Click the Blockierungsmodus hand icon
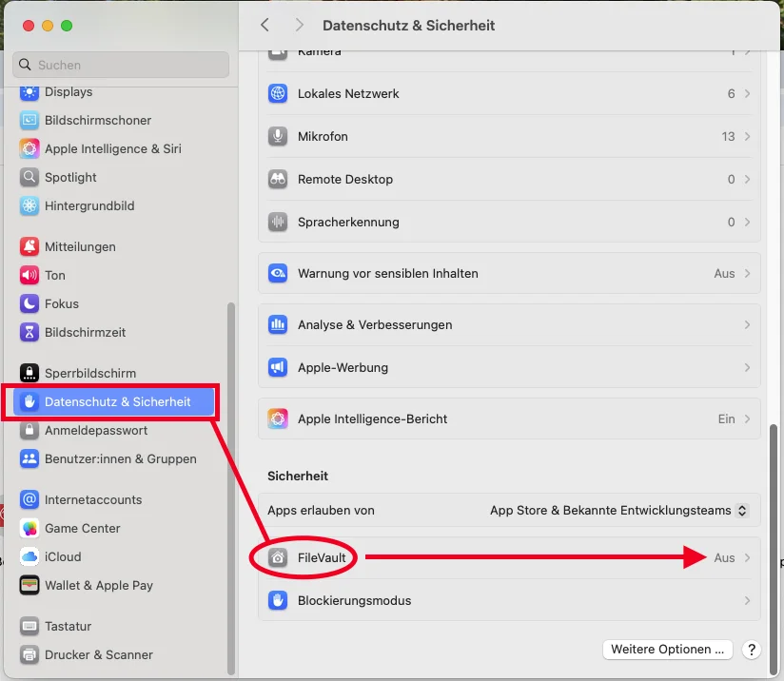This screenshot has width=784, height=681. tap(278, 600)
